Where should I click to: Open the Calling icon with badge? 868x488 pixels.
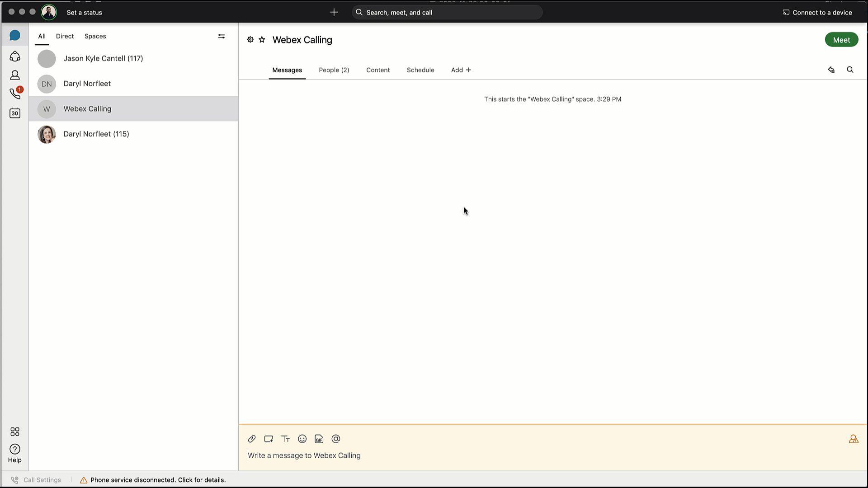(x=15, y=94)
